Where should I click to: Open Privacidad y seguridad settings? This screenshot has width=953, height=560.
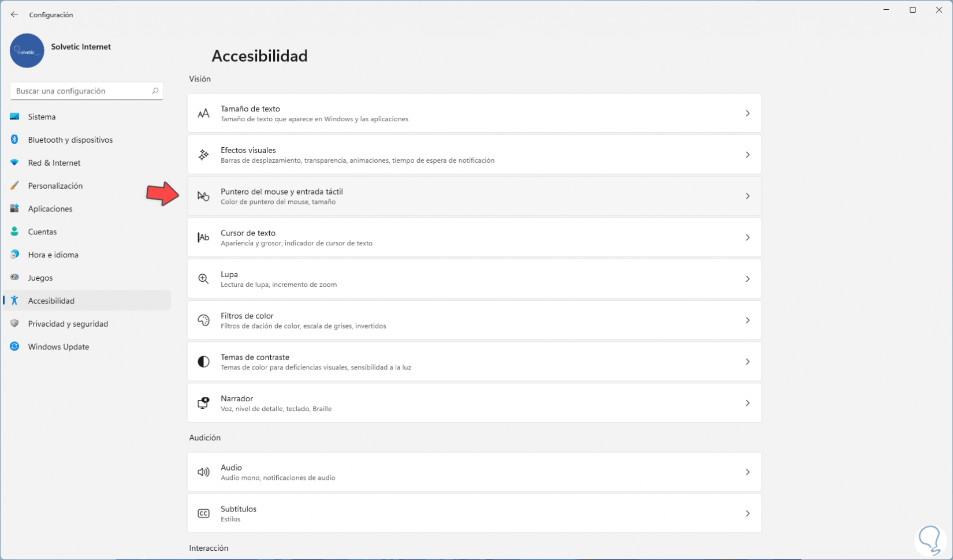[68, 324]
